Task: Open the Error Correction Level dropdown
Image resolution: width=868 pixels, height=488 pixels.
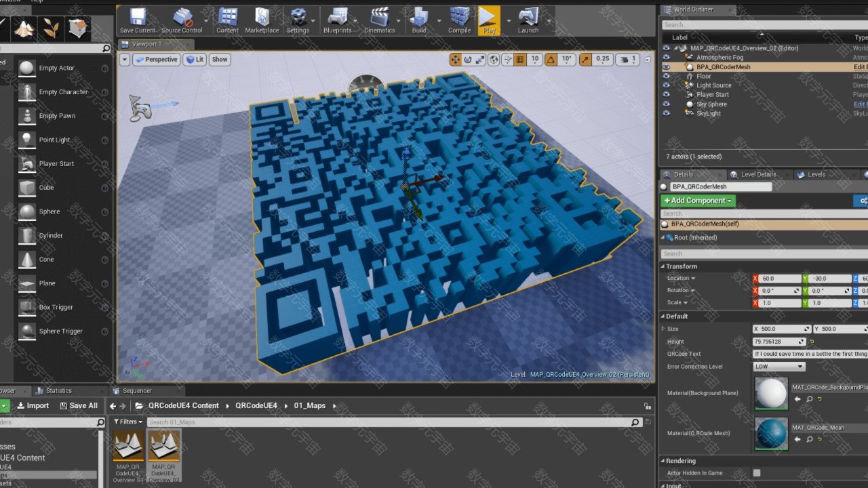Action: click(778, 367)
